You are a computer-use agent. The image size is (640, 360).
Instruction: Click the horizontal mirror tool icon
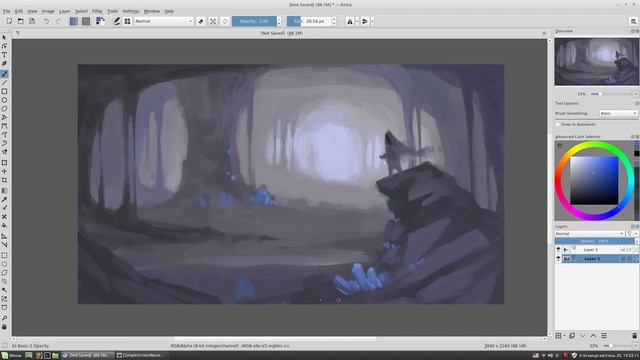click(350, 21)
